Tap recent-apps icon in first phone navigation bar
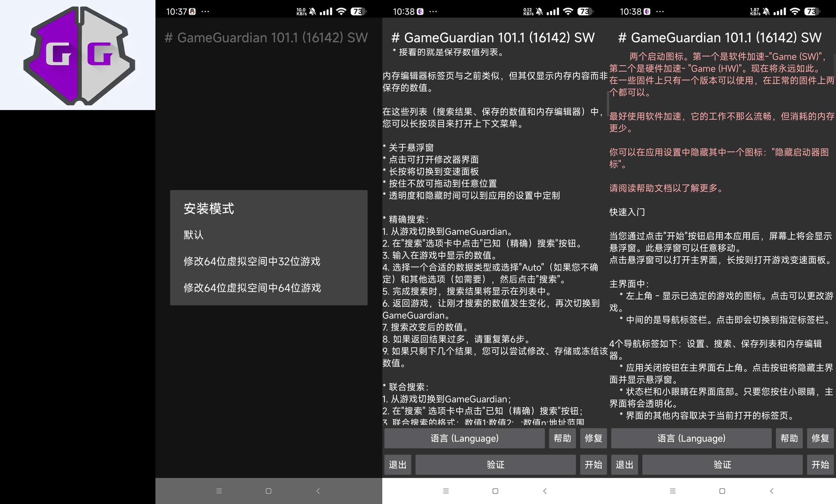836x504 pixels. tap(219, 491)
